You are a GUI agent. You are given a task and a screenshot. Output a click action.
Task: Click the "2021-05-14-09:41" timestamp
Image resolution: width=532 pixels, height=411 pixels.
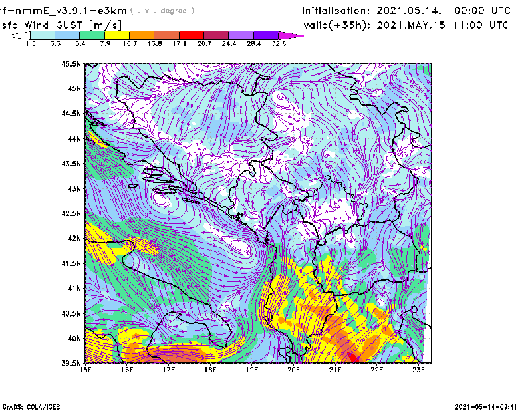point(485,407)
